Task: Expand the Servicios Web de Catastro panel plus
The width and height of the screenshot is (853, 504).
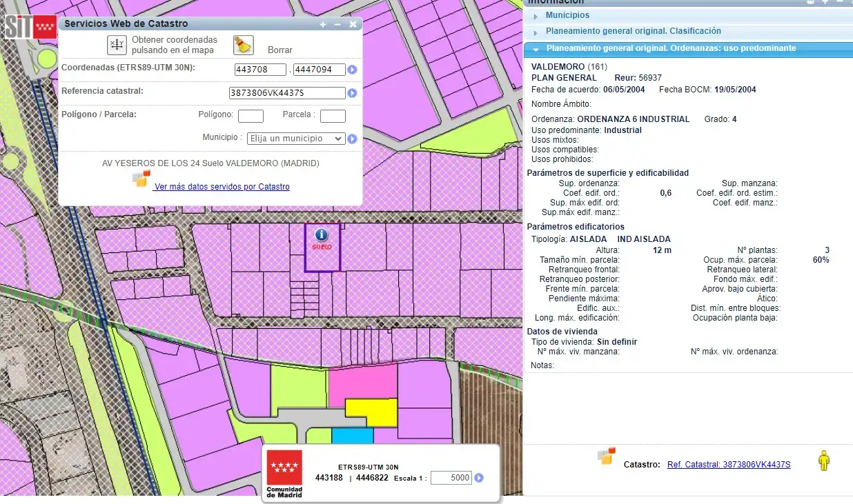Action: (323, 24)
